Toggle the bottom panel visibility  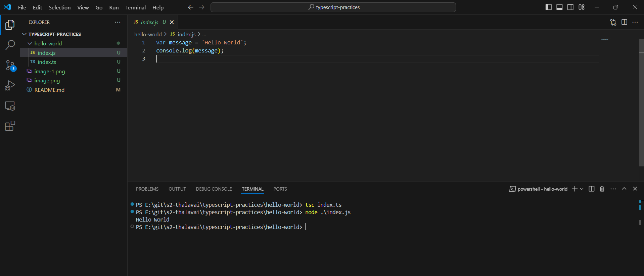pyautogui.click(x=559, y=7)
